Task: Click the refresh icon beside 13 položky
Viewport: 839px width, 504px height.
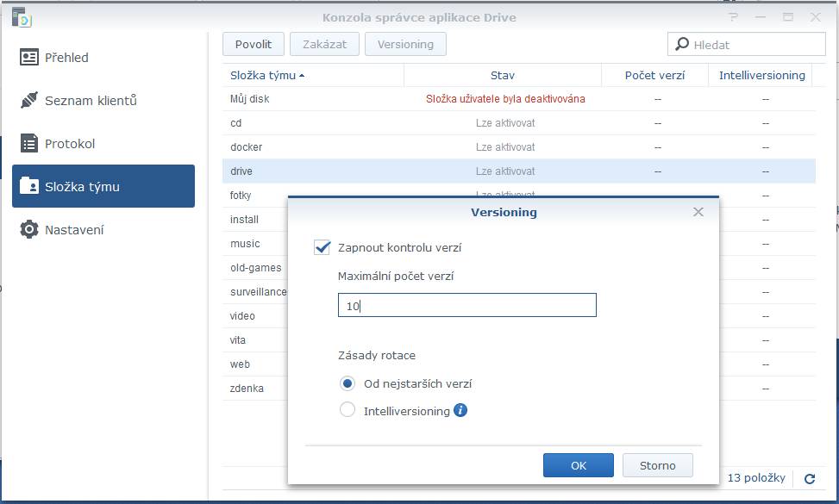Action: point(810,479)
